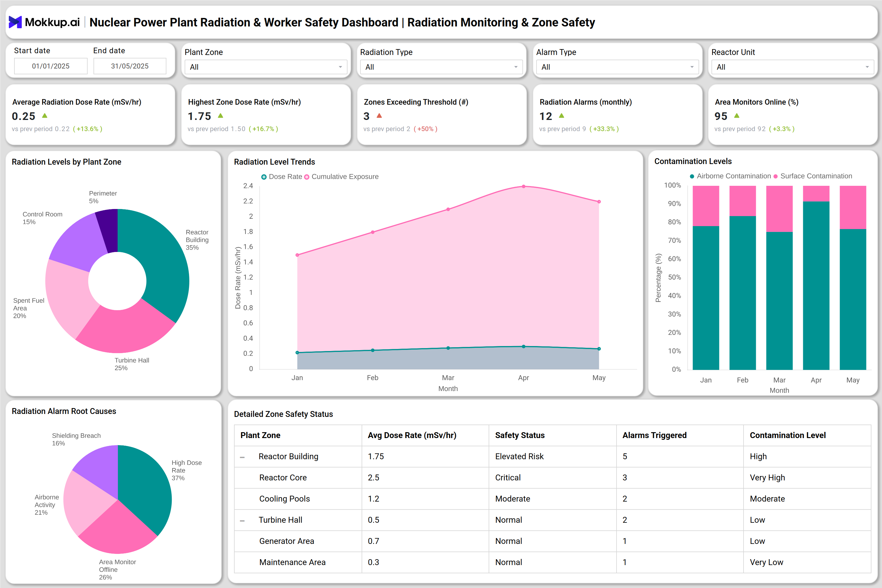Open the Alarm Type dropdown
Image resolution: width=882 pixels, height=588 pixels.
click(617, 67)
